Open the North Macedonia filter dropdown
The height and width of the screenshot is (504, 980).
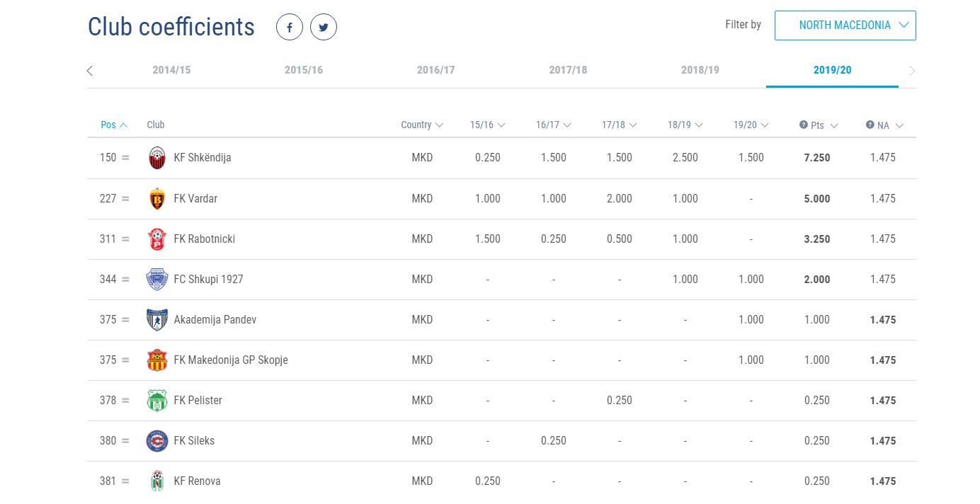pos(845,25)
